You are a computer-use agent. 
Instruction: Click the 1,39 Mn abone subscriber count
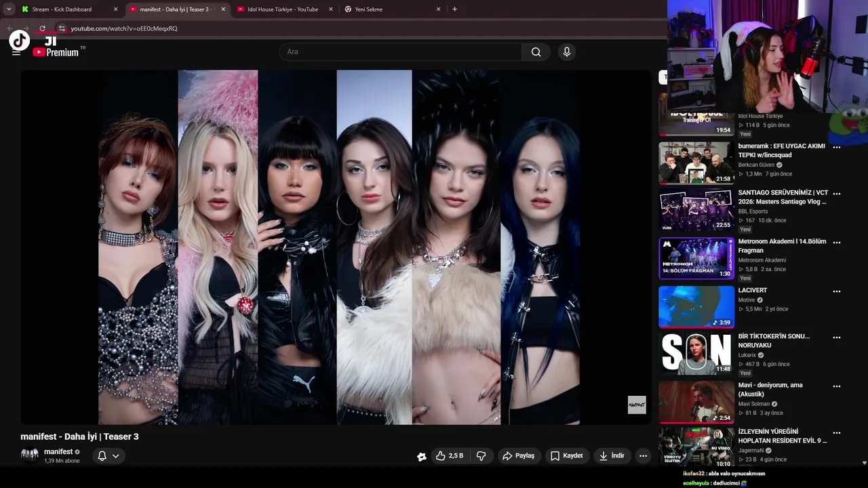pos(62,461)
